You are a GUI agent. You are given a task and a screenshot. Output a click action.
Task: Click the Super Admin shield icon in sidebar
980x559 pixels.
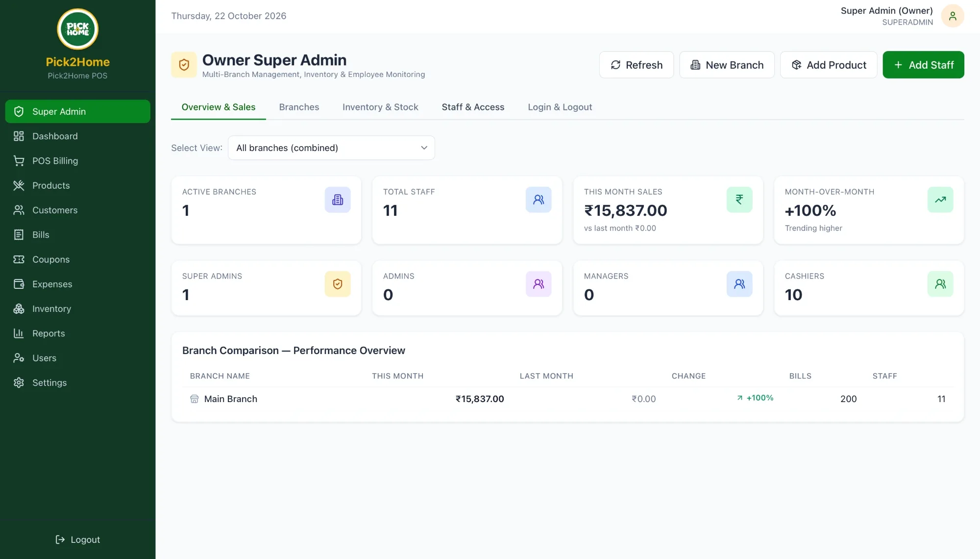pyautogui.click(x=19, y=111)
